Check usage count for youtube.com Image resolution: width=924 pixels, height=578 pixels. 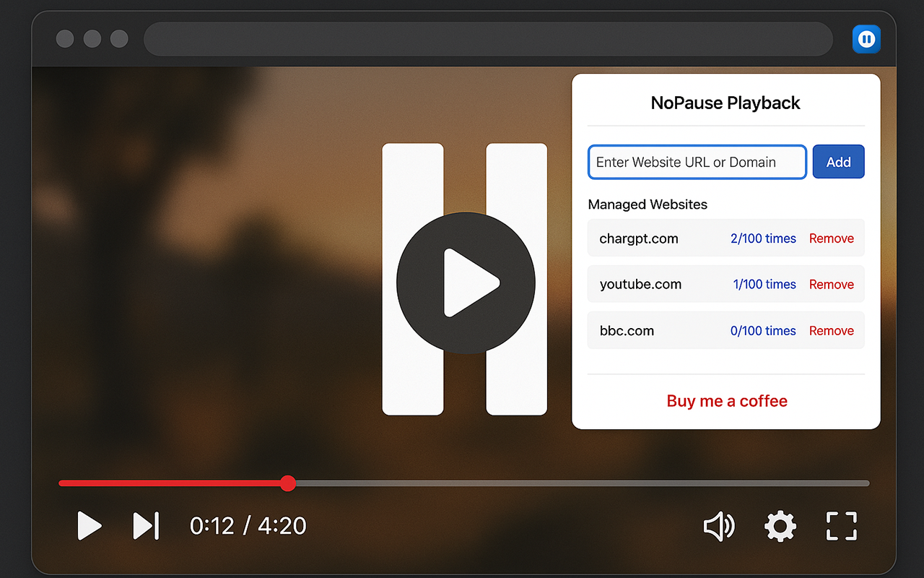click(x=764, y=284)
